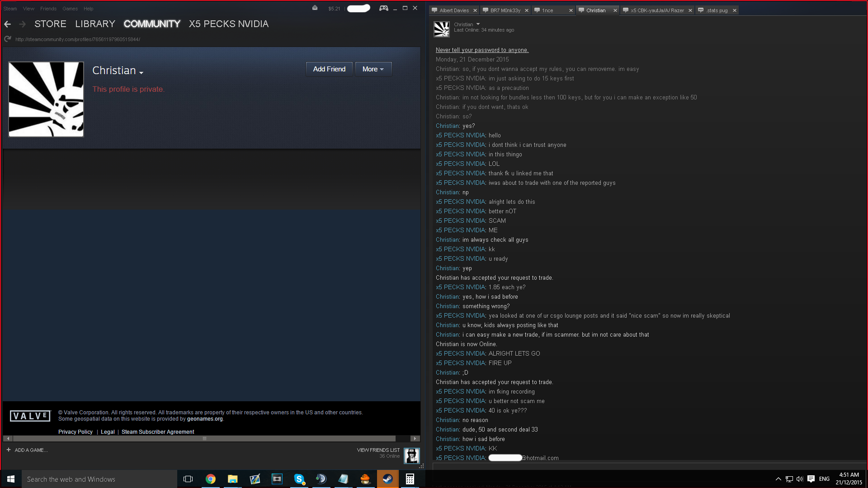
Task: Expand chat header dropdown next to Christian
Action: (478, 24)
